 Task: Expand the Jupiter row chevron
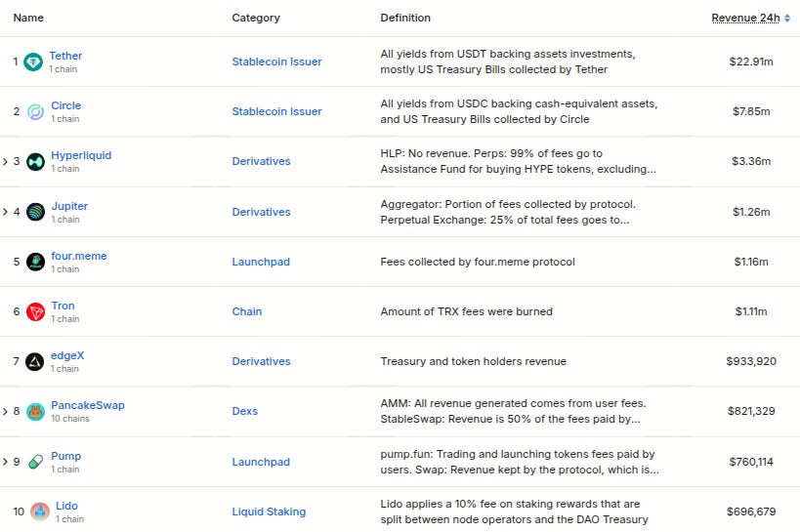click(x=5, y=212)
